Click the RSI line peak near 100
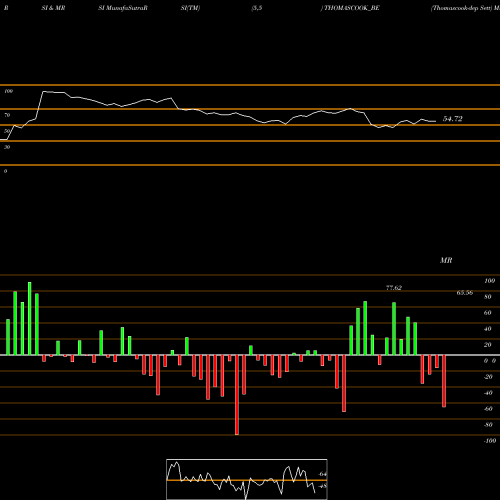Viewport: 500px width, 500px height. pos(44,91)
